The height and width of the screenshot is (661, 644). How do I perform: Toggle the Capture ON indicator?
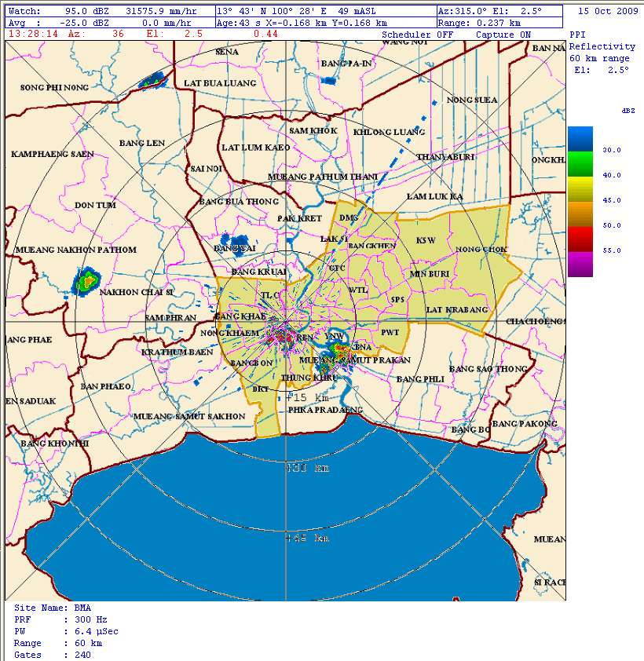tap(503, 35)
